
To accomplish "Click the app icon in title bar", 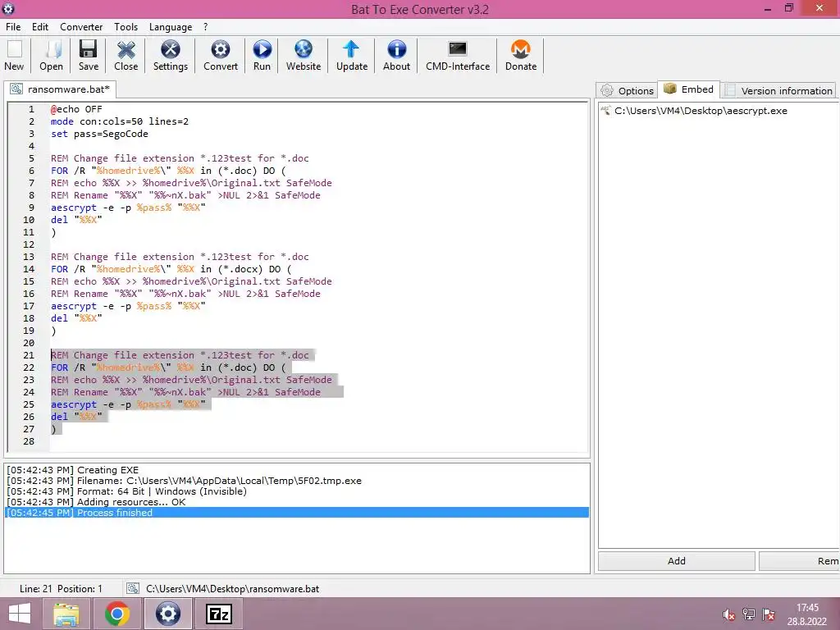I will 8,8.
